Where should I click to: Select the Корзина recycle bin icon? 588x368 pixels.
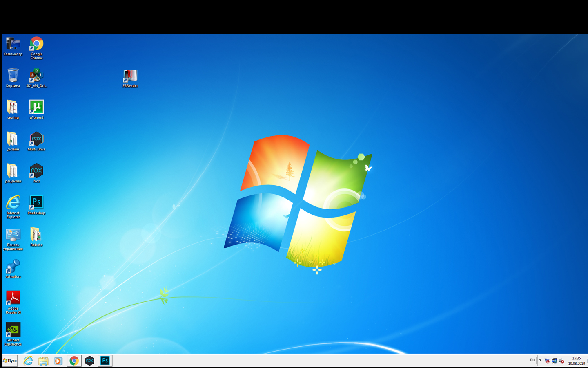click(13, 78)
